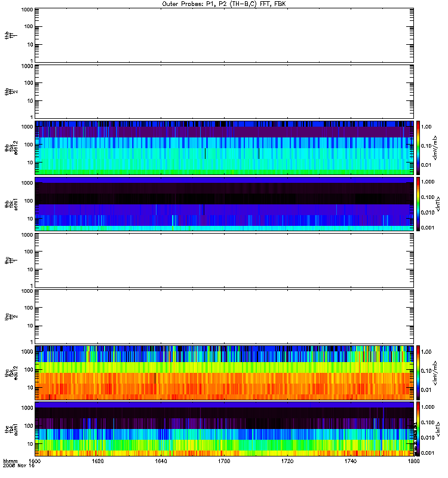Click the thb fbk scm1 color bar
Image resolution: width=448 pixels, height=478 pixels.
tap(418, 204)
